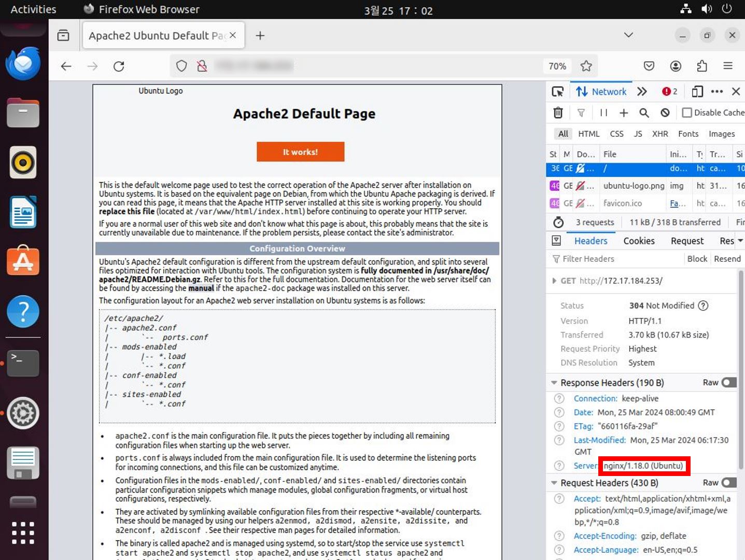Click the insecure connection lock icon
The image size is (745, 560).
(x=202, y=66)
